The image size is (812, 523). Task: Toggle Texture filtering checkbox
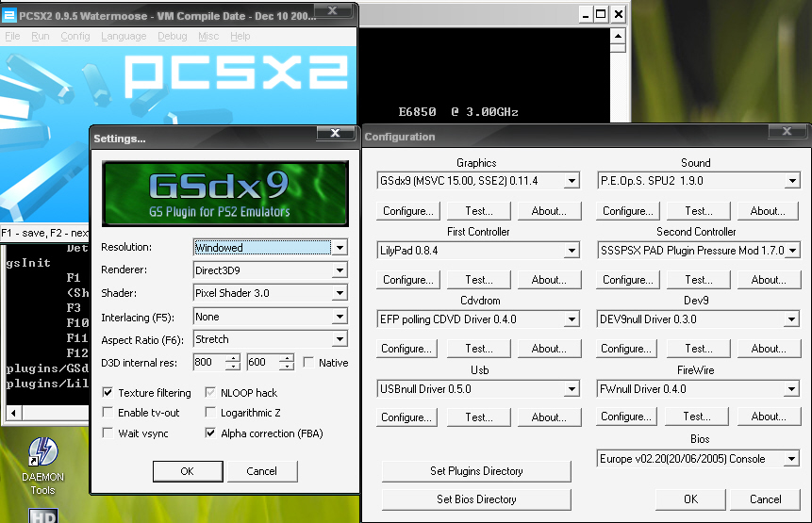[108, 393]
